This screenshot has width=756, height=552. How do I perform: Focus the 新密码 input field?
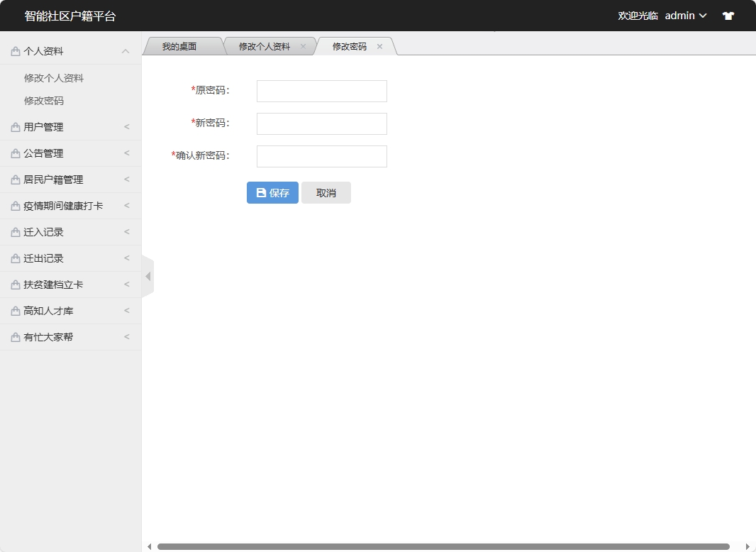click(321, 123)
